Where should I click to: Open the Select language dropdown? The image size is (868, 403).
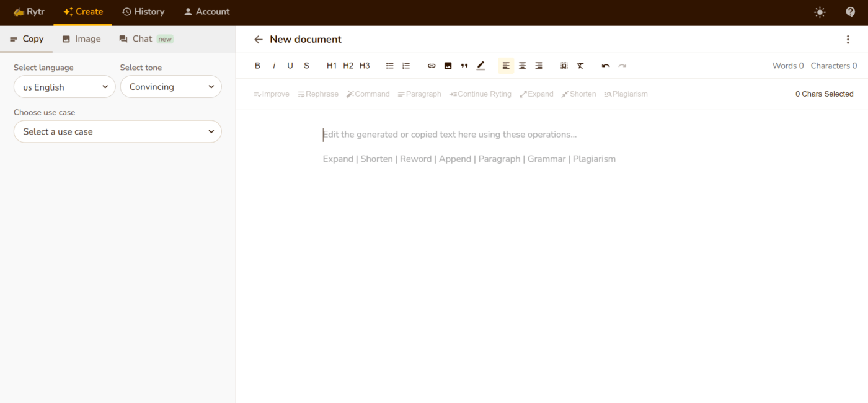pos(64,87)
